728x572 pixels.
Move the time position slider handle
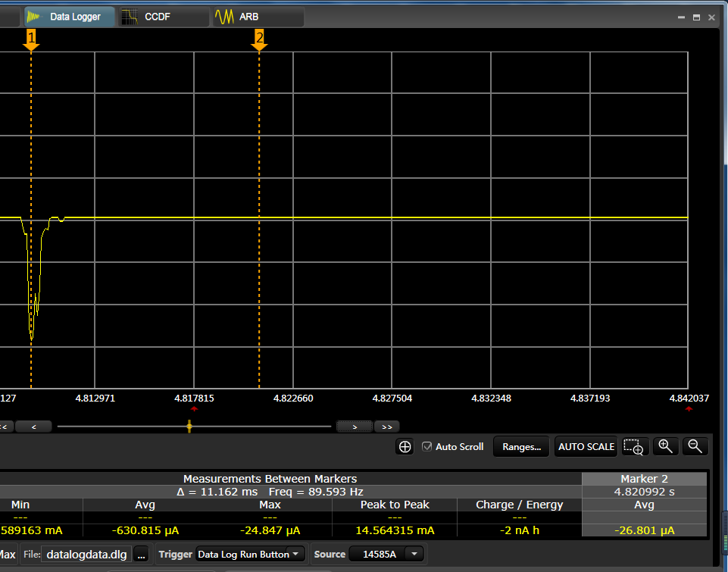[189, 427]
